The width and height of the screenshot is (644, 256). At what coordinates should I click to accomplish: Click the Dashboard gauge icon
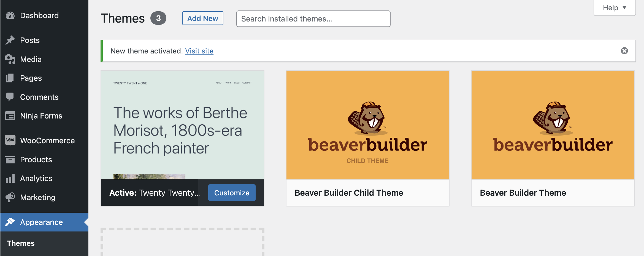[x=10, y=15]
